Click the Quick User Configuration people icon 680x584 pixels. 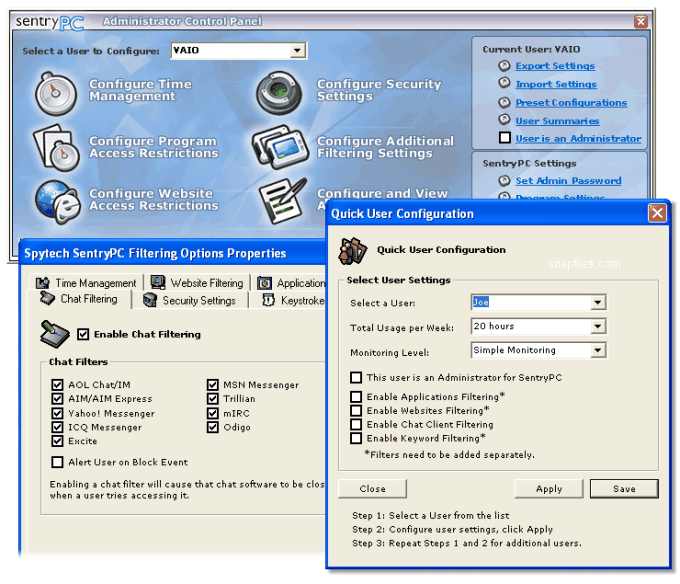(353, 251)
